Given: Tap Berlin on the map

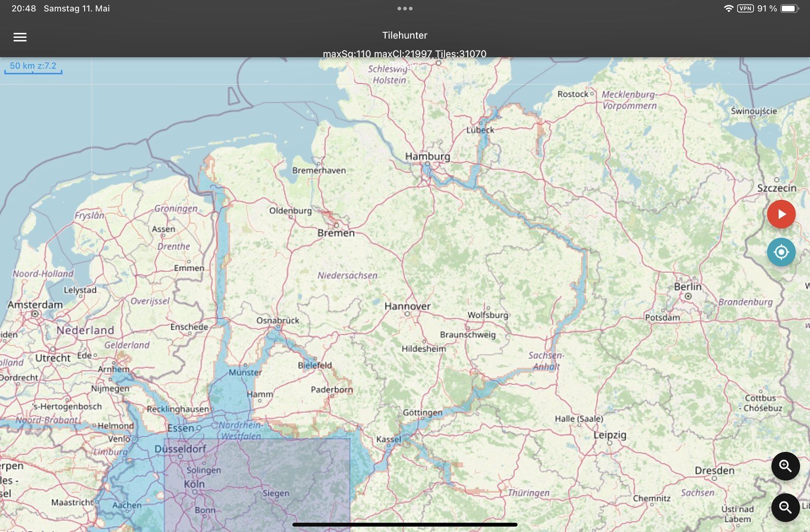Looking at the screenshot, I should tap(687, 287).
